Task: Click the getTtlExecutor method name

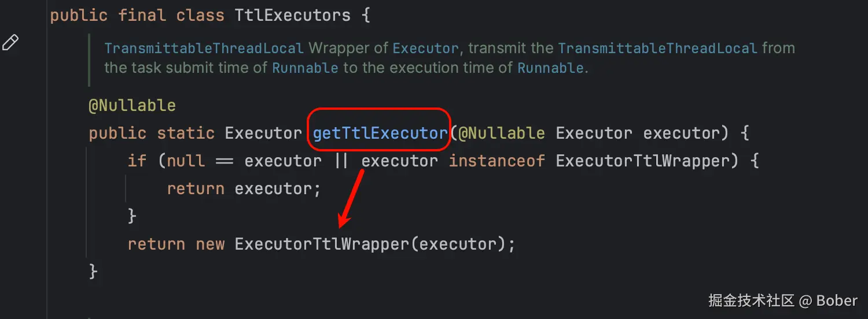Action: [380, 133]
